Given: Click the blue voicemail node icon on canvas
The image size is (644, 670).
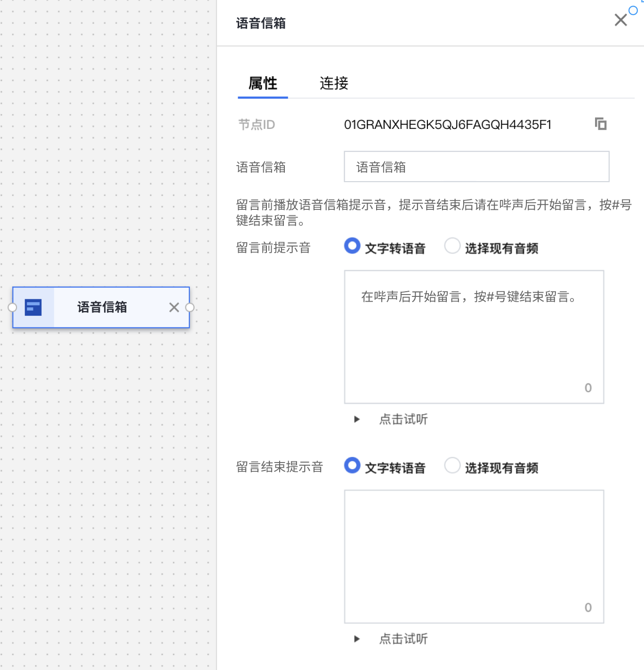Looking at the screenshot, I should pyautogui.click(x=33, y=307).
